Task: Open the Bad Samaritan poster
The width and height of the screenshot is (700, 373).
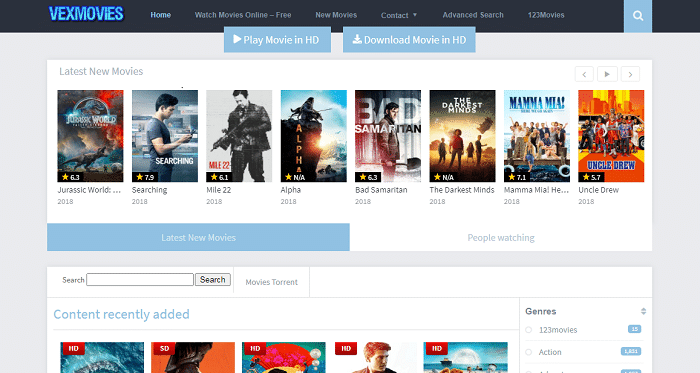Action: click(388, 136)
